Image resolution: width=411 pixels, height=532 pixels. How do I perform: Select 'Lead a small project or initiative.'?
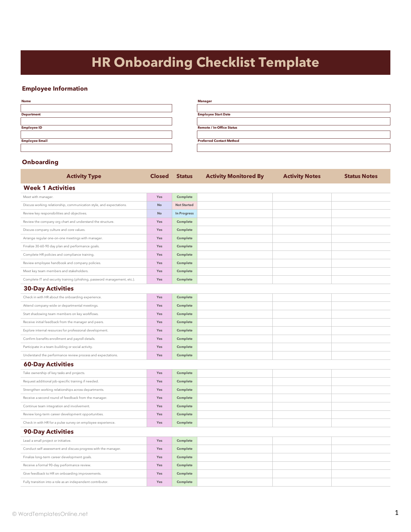pos(47,441)
